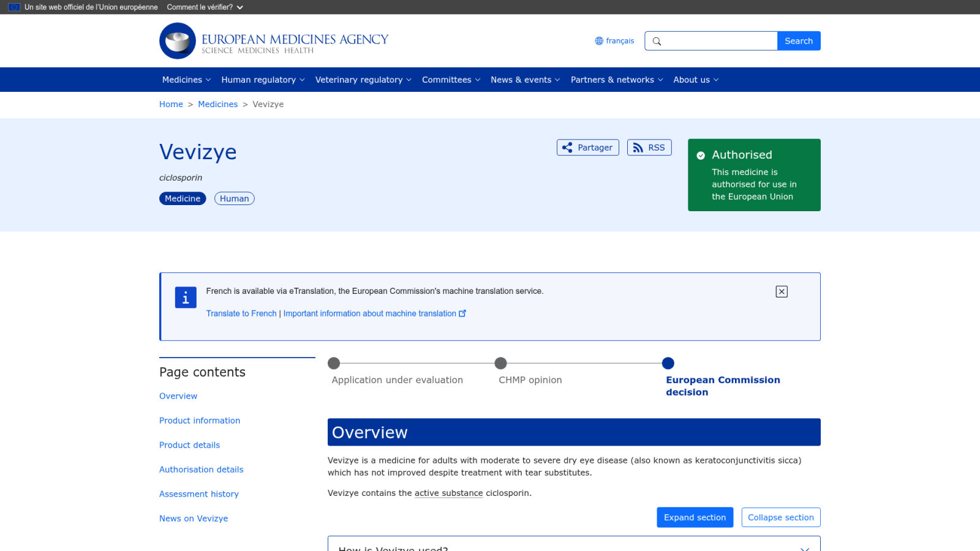Image resolution: width=980 pixels, height=551 pixels.
Task: Dismiss the eTranslation notice with X
Action: click(x=782, y=291)
